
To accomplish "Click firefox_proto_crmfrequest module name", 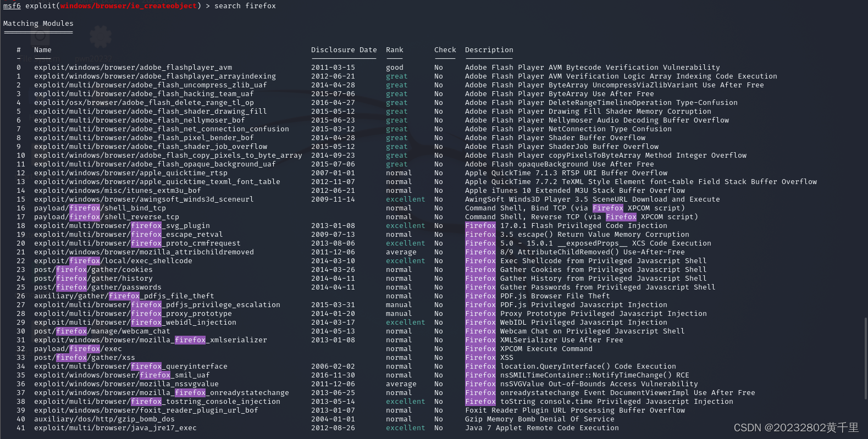I will (137, 243).
